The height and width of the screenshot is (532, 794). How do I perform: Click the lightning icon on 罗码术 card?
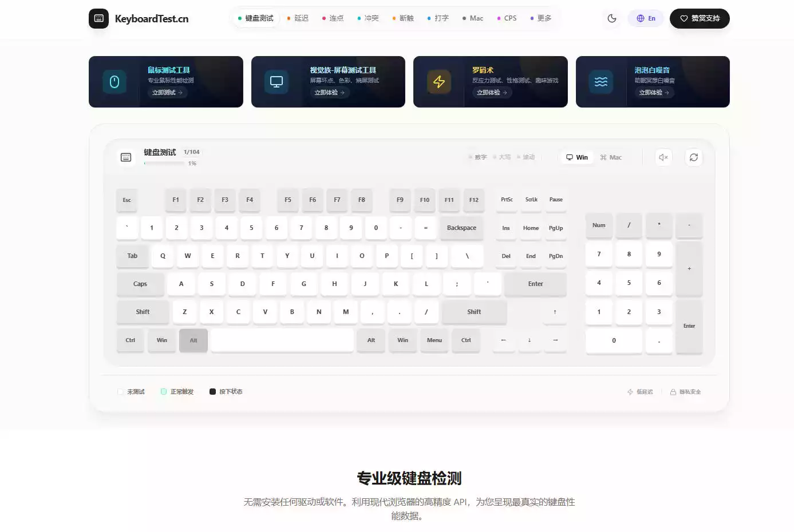tap(439, 82)
